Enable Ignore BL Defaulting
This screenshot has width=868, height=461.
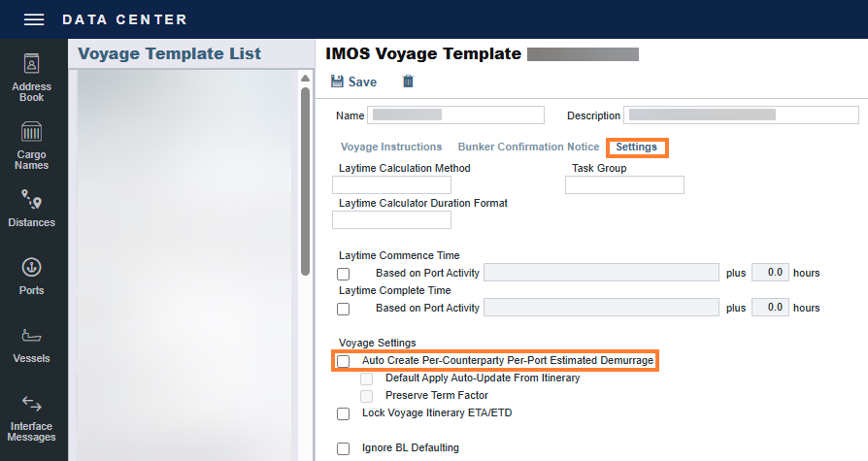[x=343, y=448]
